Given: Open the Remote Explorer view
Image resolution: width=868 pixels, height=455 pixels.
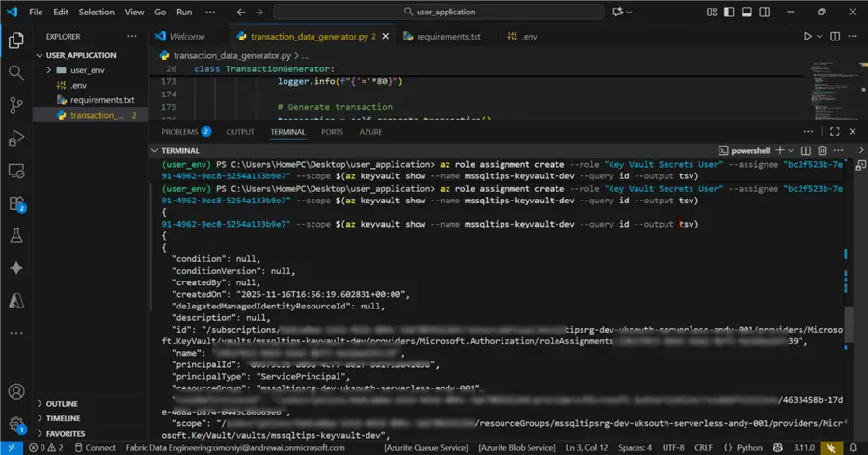Looking at the screenshot, I should [x=16, y=171].
